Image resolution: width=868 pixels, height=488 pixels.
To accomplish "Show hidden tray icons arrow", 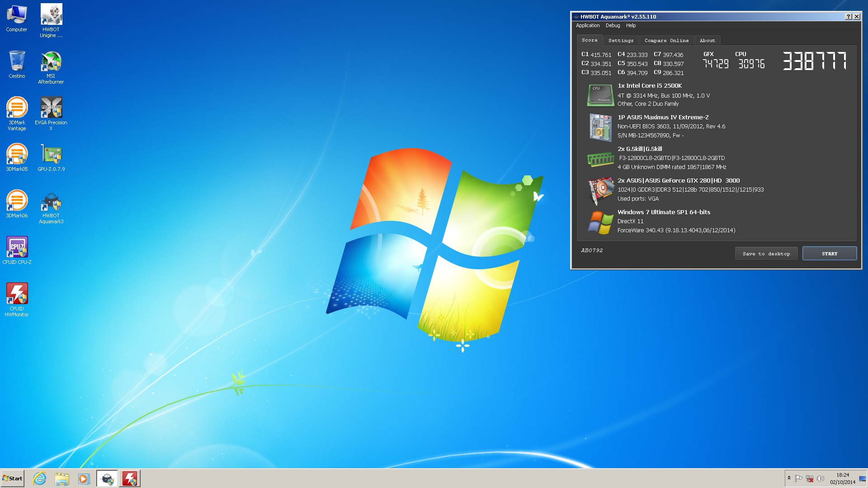I will (789, 478).
